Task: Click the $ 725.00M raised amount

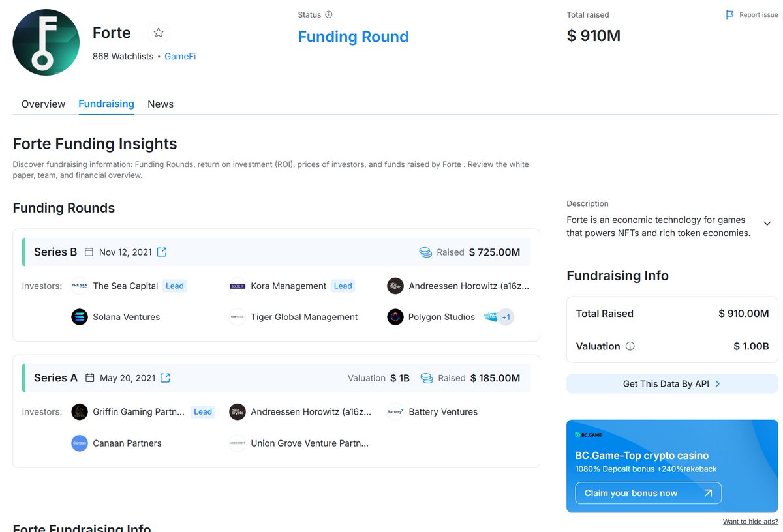Action: (x=495, y=252)
